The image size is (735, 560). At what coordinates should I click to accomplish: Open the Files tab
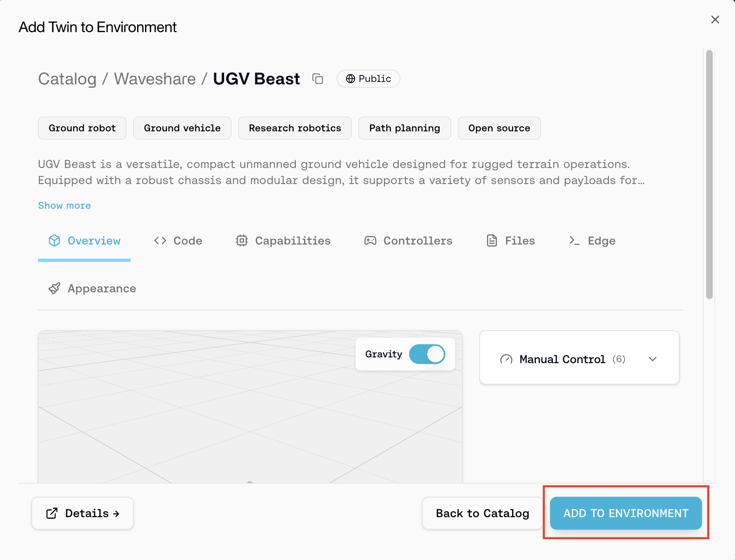pos(510,241)
